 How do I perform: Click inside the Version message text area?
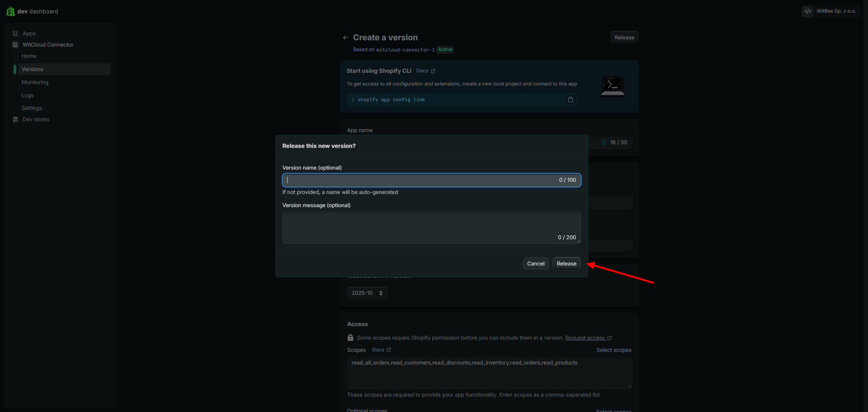431,227
